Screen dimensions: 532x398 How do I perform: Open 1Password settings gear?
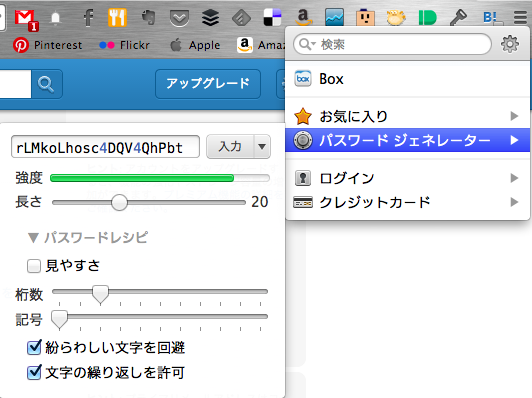[510, 44]
